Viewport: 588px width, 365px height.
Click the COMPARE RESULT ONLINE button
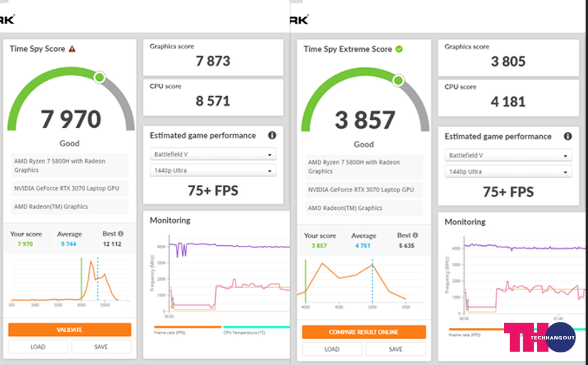pos(364,332)
